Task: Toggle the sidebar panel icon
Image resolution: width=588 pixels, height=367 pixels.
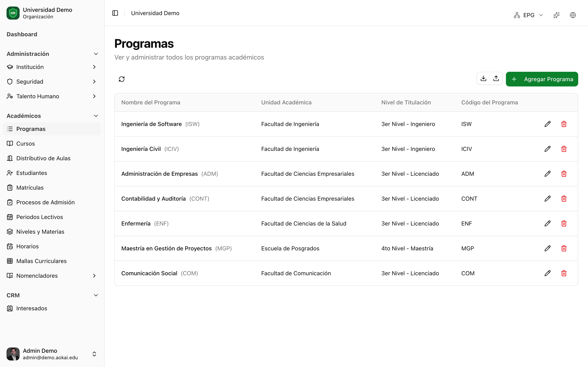Action: [x=115, y=13]
